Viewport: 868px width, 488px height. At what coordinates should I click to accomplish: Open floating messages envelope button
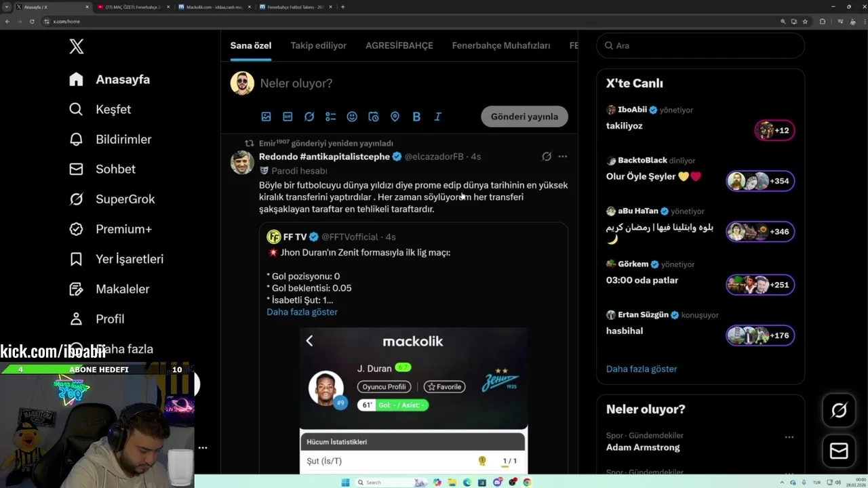point(839,451)
